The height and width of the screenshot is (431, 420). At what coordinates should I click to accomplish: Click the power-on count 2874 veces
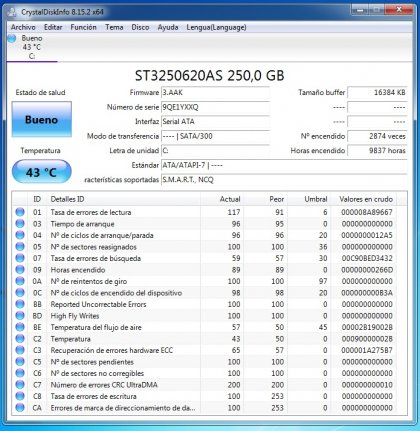[x=377, y=136]
